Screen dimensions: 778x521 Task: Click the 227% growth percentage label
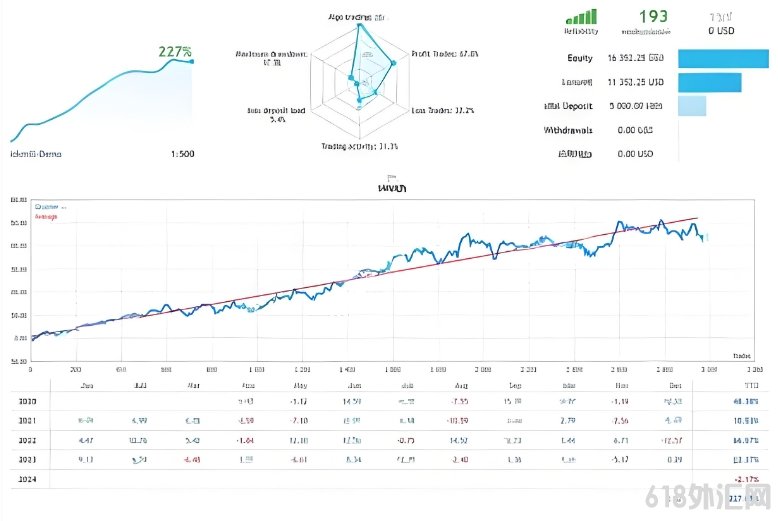(x=175, y=52)
